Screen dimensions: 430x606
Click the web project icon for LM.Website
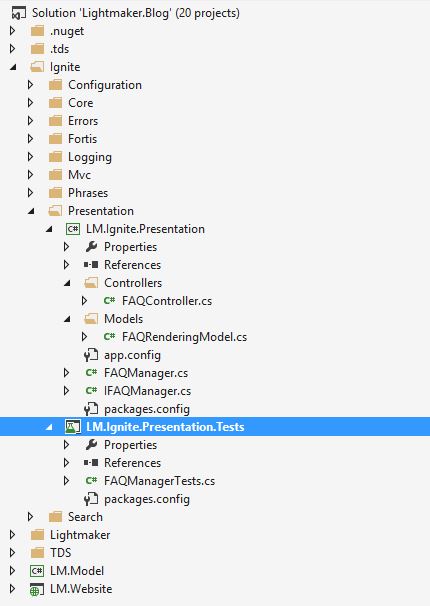(x=37, y=589)
